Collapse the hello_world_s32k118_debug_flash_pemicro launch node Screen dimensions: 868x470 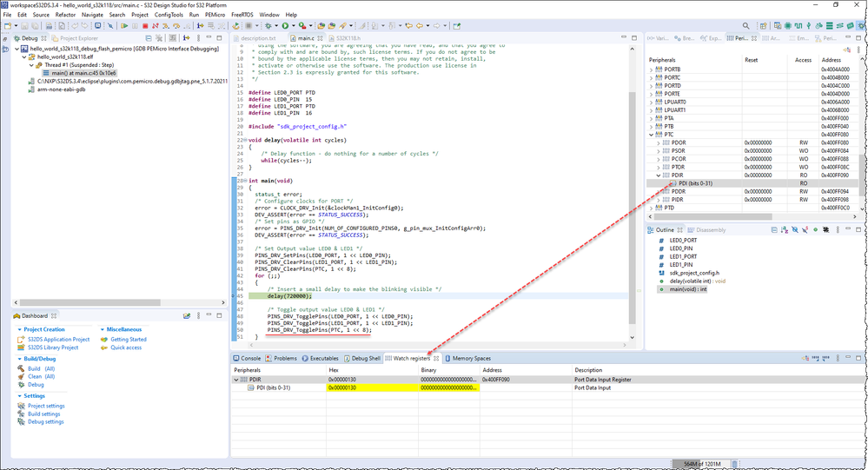17,49
